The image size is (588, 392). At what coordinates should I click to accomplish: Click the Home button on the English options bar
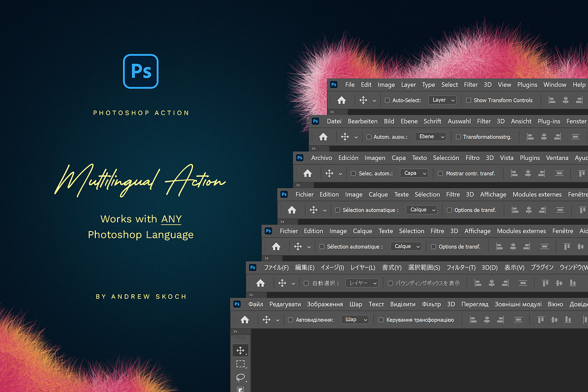[341, 100]
